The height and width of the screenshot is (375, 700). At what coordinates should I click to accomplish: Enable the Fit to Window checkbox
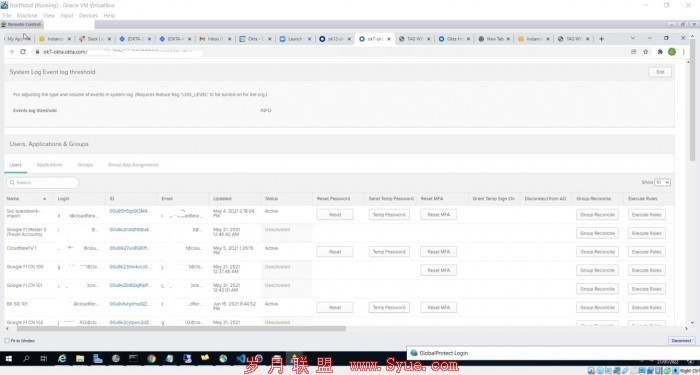pyautogui.click(x=7, y=341)
